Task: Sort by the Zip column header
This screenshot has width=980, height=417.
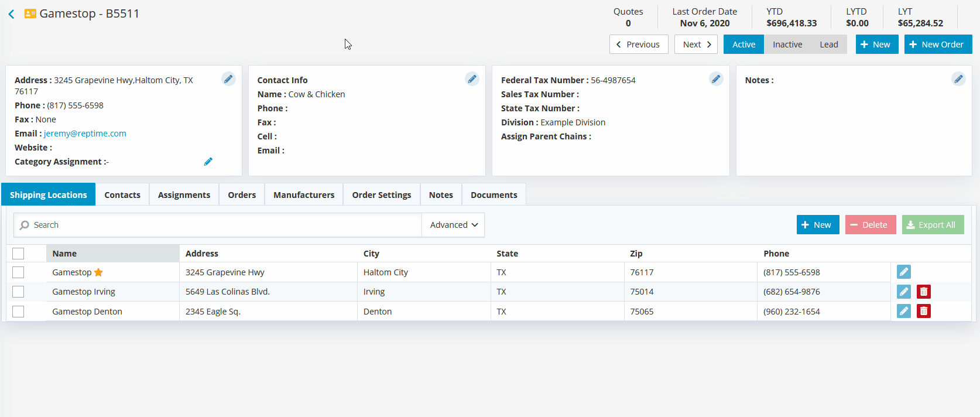Action: point(691,254)
